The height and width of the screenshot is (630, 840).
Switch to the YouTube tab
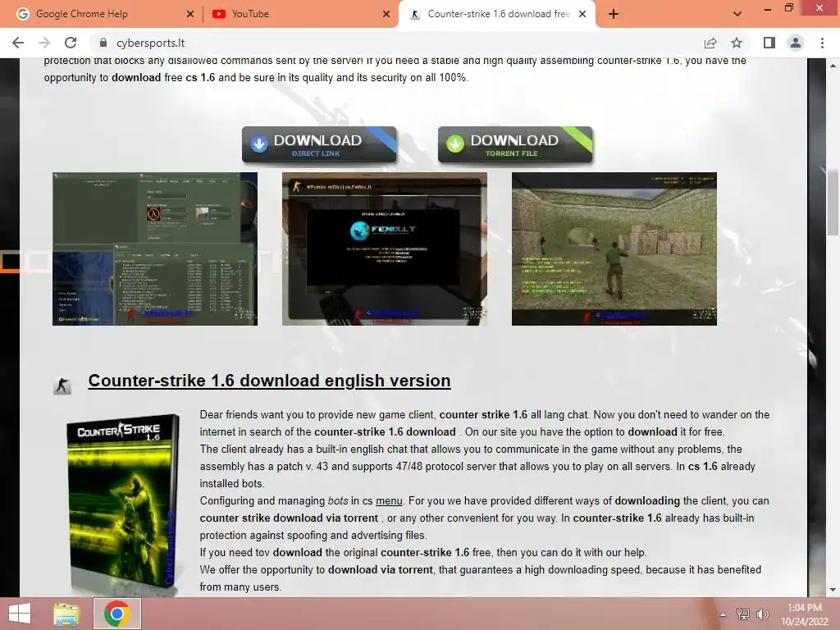pyautogui.click(x=300, y=14)
